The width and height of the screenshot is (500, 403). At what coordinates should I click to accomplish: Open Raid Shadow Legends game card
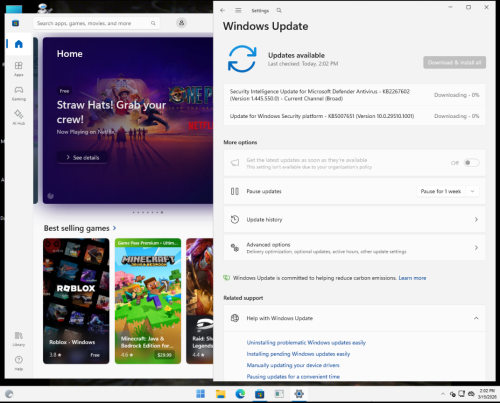tap(200, 301)
